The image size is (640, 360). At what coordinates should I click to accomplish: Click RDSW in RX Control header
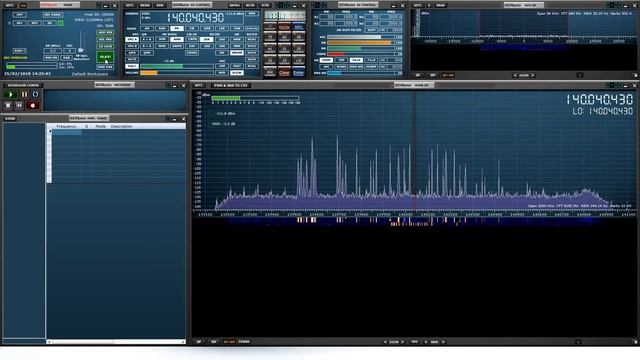tap(145, 5)
